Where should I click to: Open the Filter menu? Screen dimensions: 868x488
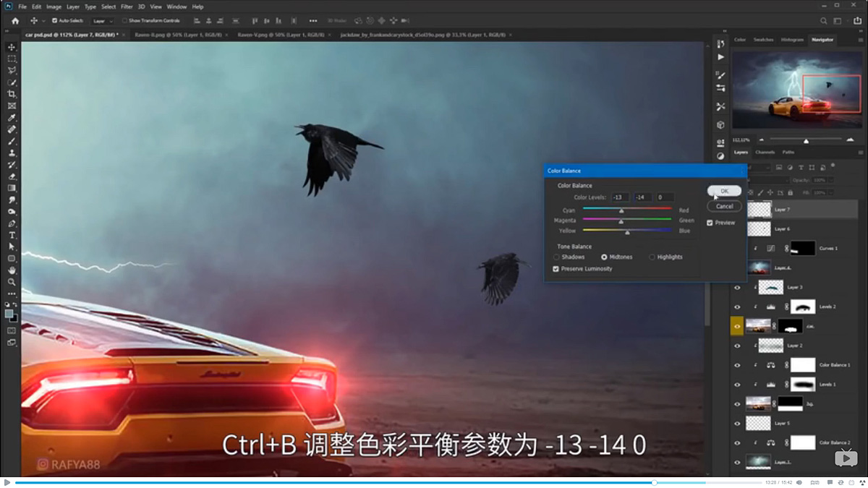[x=127, y=6]
